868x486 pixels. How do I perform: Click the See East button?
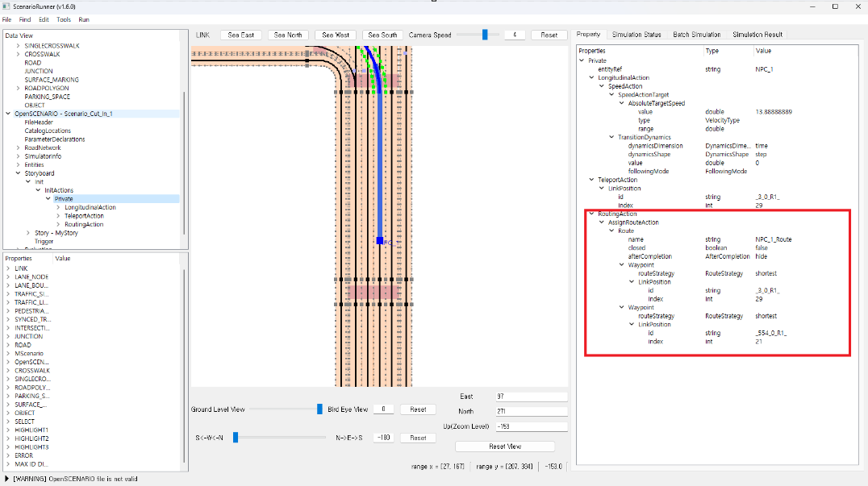coord(240,35)
